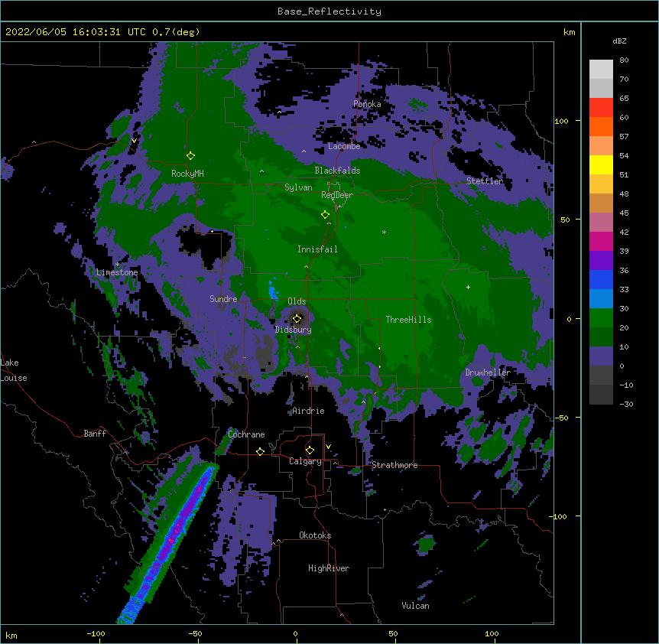This screenshot has width=659, height=644.
Task: Click the magenta 42-39 dBZ legend swatch
Action: pyautogui.click(x=601, y=241)
